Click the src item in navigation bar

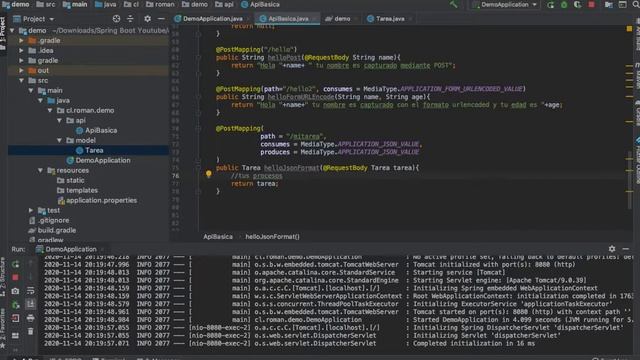coord(46,4)
